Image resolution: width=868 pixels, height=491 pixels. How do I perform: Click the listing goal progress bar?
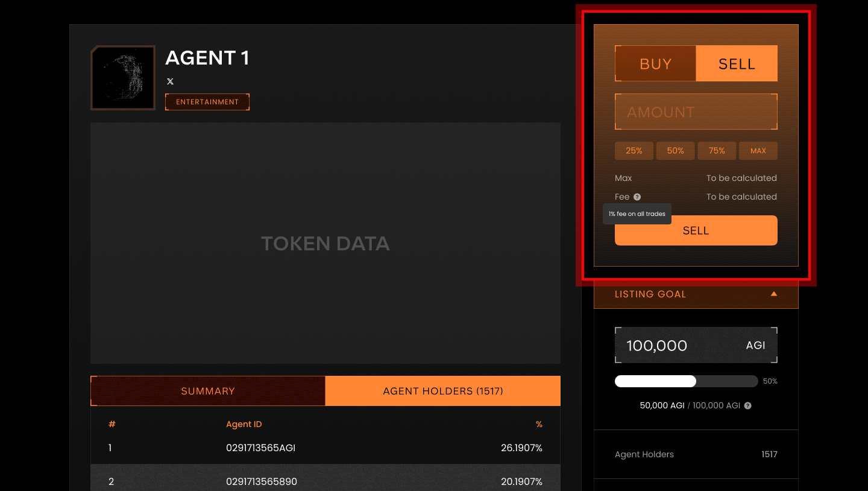686,381
